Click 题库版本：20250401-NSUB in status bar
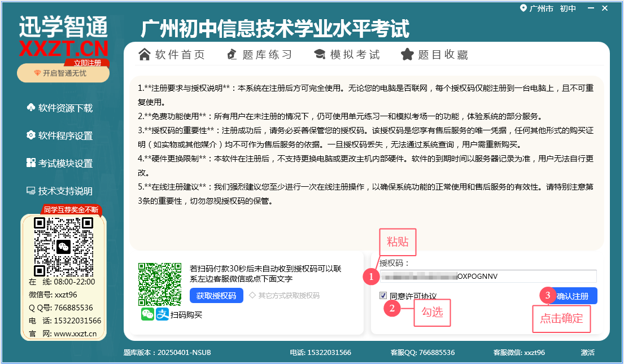 167,353
